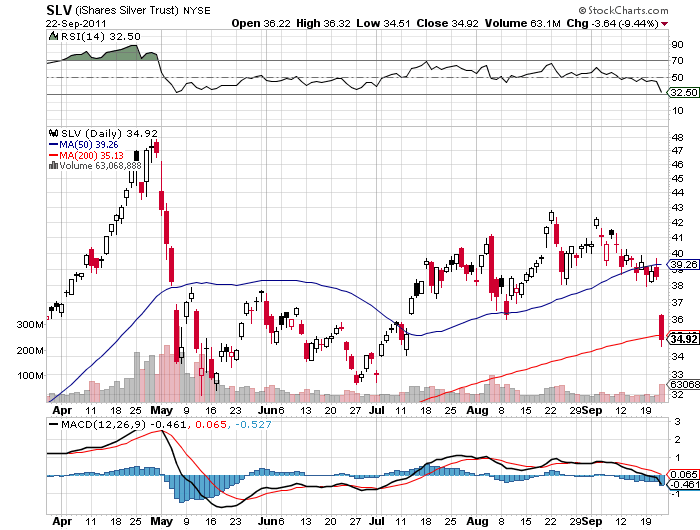The width and height of the screenshot is (700, 530).
Task: Click the date 22-Sep-2011
Action: (76, 23)
